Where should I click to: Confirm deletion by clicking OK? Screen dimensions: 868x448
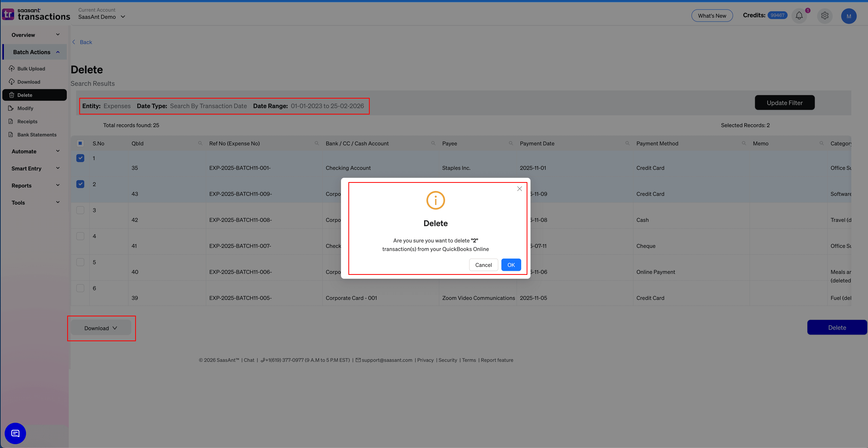pos(511,265)
